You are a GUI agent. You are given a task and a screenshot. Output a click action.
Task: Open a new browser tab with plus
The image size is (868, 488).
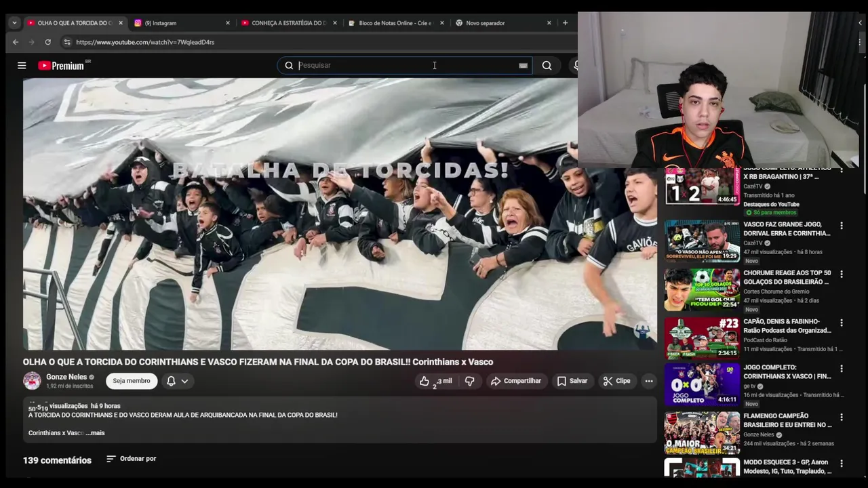coord(565,23)
